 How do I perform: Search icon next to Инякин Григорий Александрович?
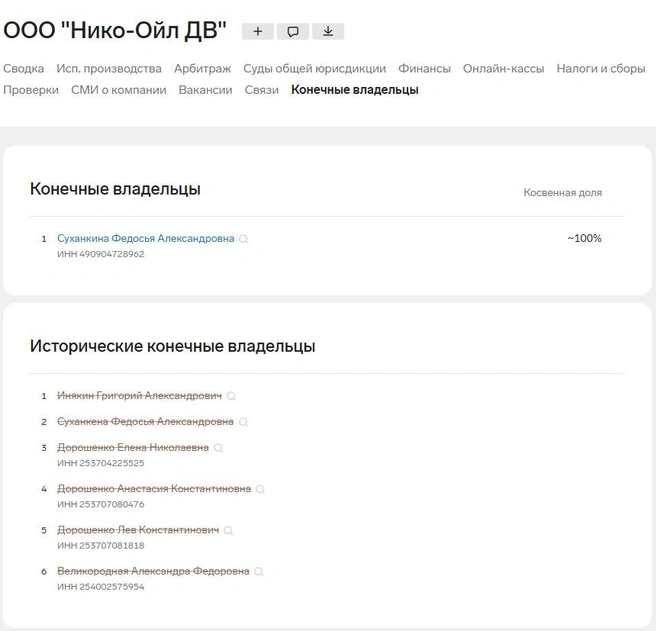pyautogui.click(x=231, y=396)
